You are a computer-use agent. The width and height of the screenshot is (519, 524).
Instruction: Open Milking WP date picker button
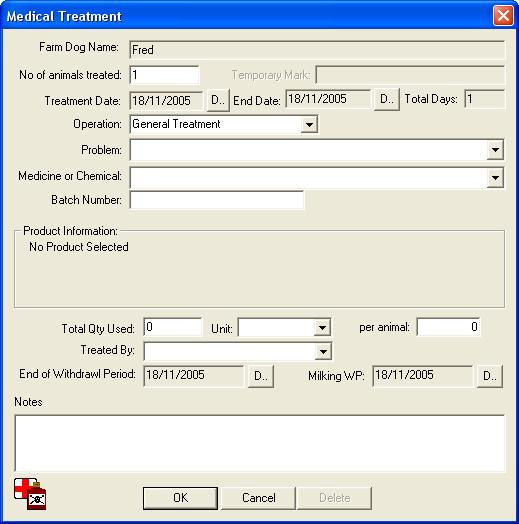(490, 376)
